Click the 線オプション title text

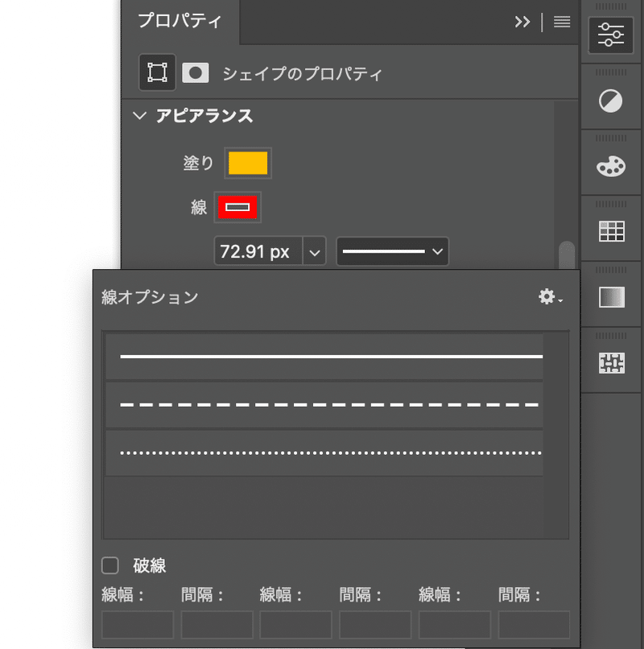[150, 297]
